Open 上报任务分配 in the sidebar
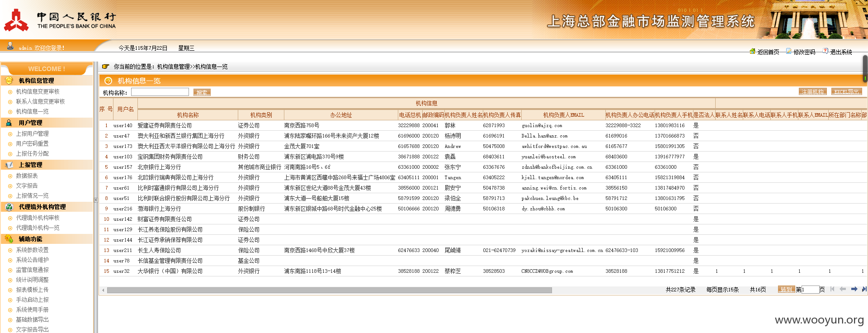 coord(33,153)
